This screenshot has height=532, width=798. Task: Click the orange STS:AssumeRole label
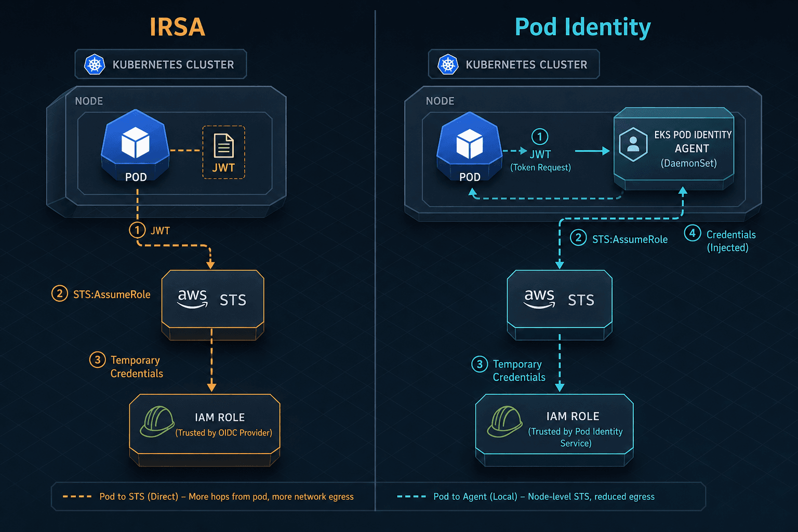point(112,295)
